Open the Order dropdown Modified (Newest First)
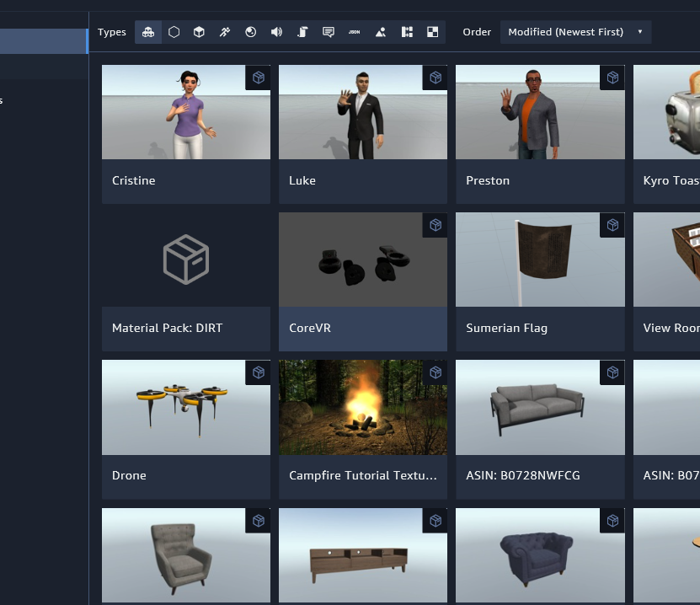This screenshot has height=605, width=700. pos(575,32)
